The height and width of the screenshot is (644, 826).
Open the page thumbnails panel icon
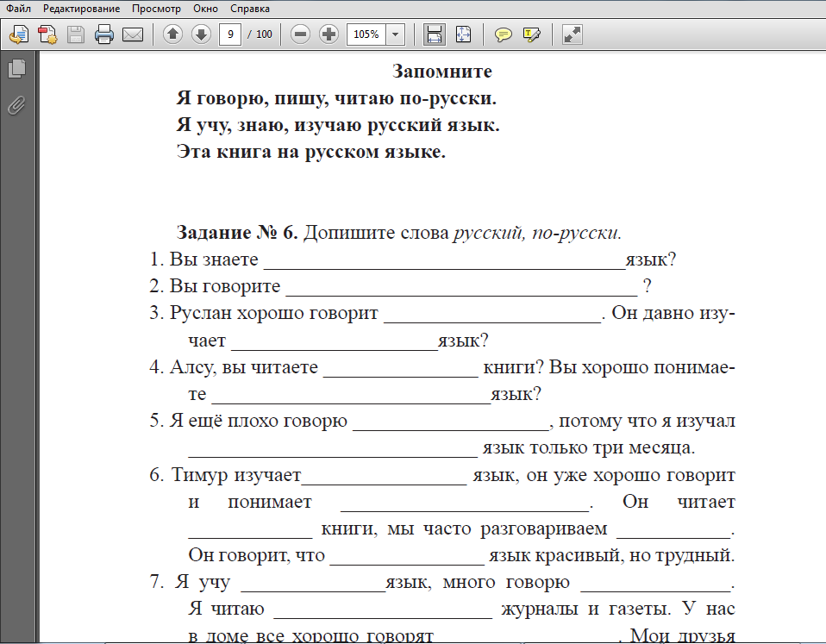(17, 68)
